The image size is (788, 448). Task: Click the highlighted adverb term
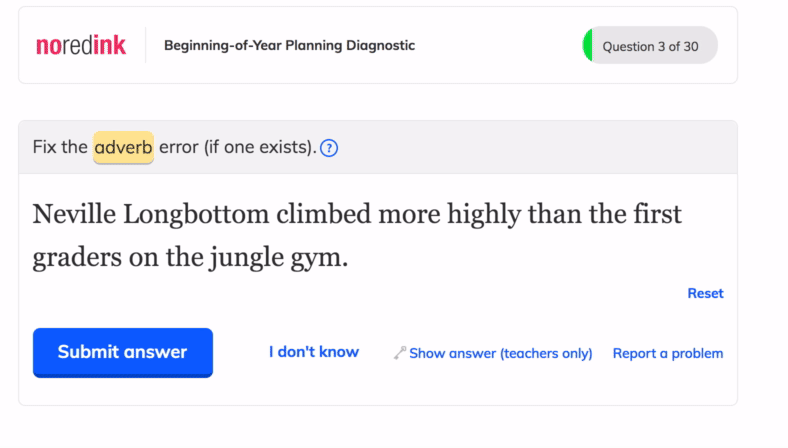click(x=123, y=147)
